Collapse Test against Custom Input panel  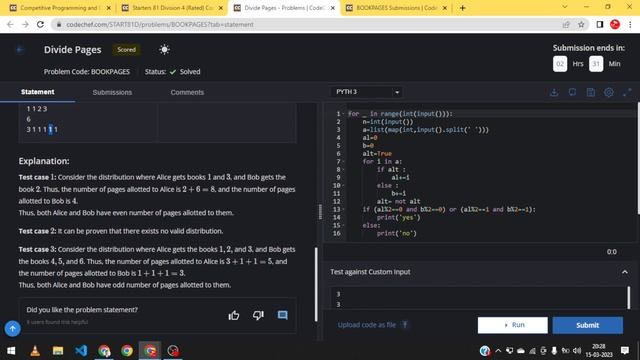[624, 272]
